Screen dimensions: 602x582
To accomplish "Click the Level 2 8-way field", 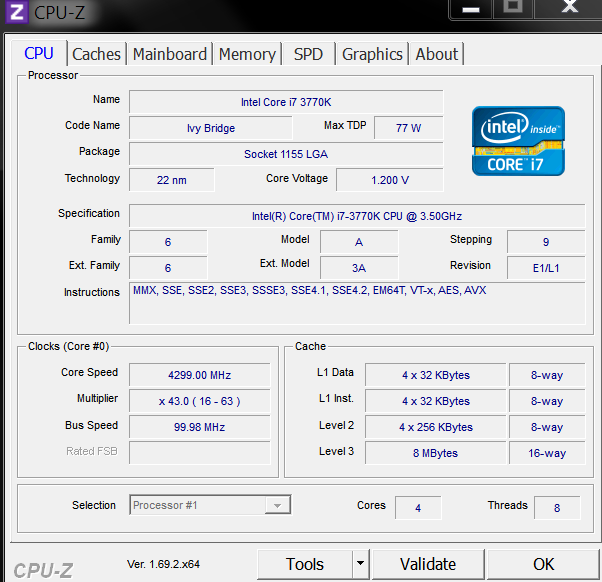I will click(x=547, y=427).
